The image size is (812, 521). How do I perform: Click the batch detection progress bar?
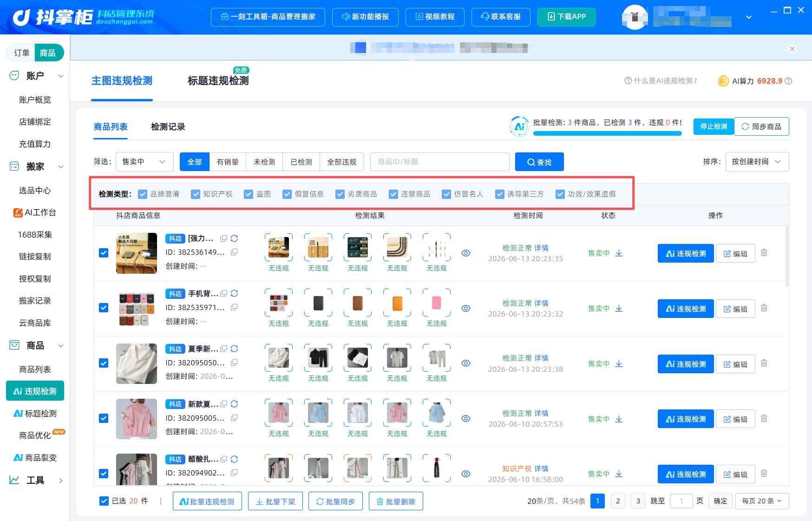coord(607,133)
